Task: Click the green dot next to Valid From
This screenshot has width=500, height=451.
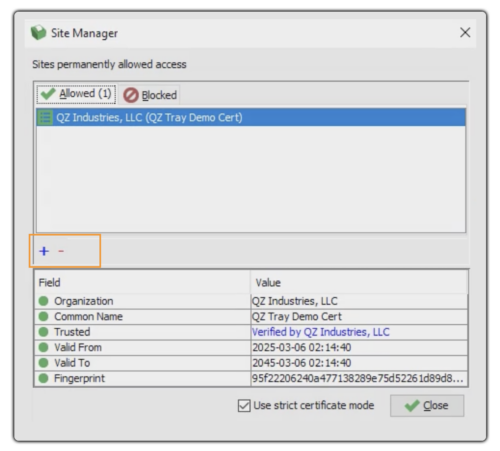Action: point(43,347)
